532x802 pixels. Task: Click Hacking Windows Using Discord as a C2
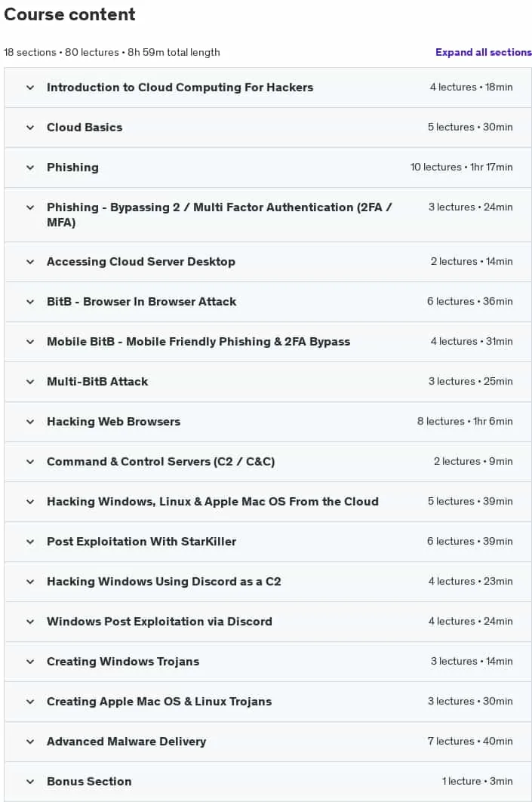pyautogui.click(x=164, y=582)
